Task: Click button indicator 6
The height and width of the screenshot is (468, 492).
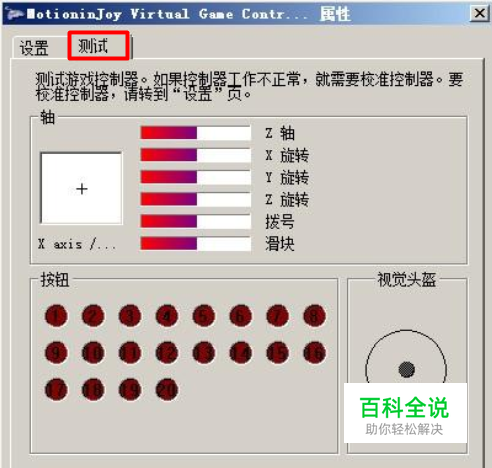Action: coord(241,316)
